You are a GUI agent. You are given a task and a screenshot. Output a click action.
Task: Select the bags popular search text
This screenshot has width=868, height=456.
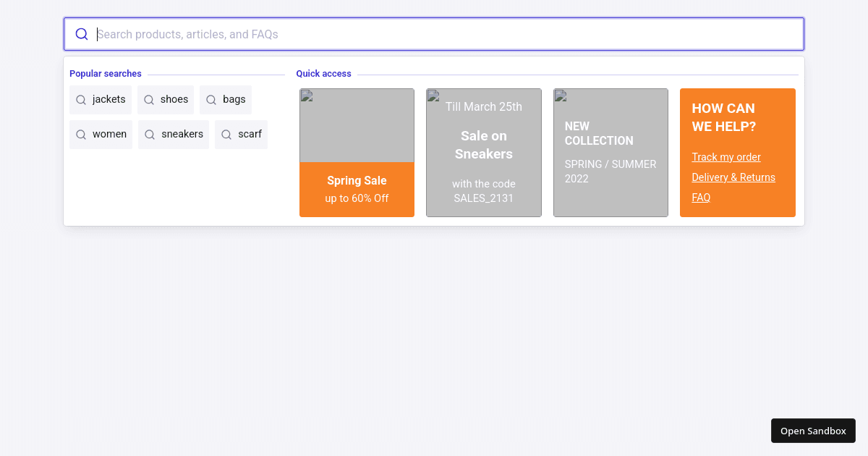click(x=234, y=99)
